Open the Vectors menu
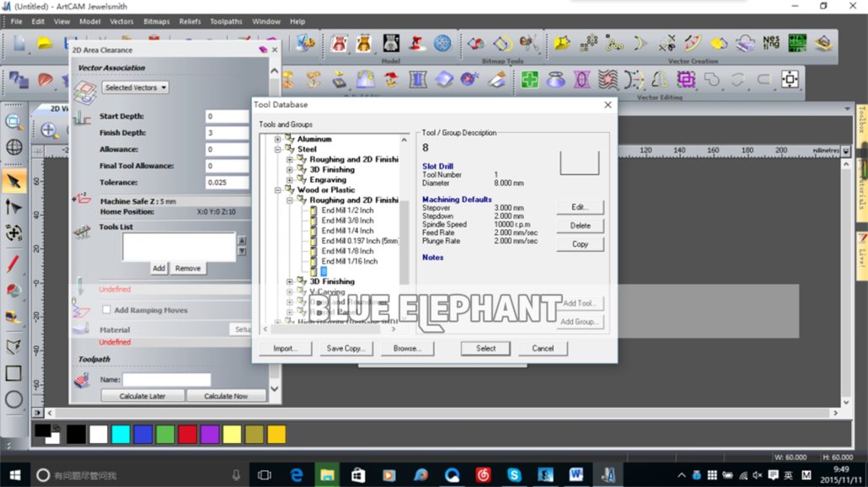The height and width of the screenshot is (487, 868). coord(121,22)
